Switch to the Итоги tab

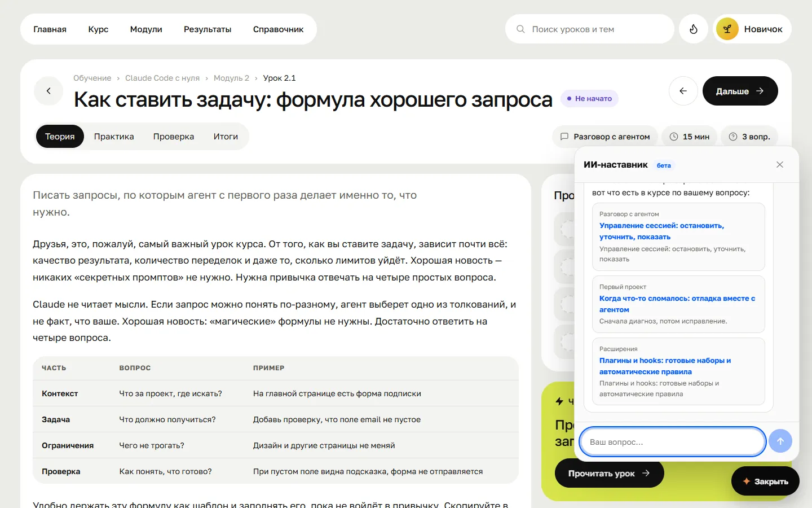coord(226,137)
